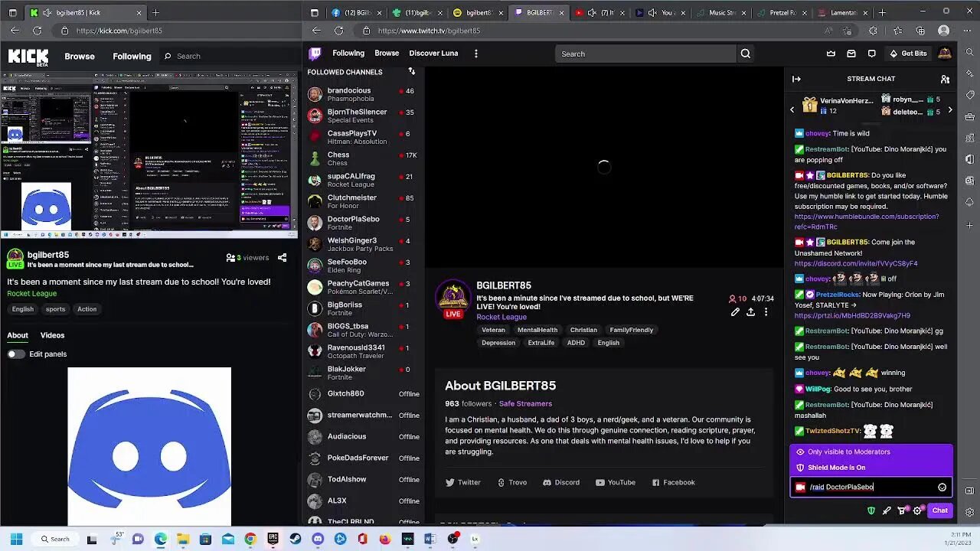Click the Kick share icon beside viewers
Image resolution: width=980 pixels, height=551 pixels.
point(282,258)
